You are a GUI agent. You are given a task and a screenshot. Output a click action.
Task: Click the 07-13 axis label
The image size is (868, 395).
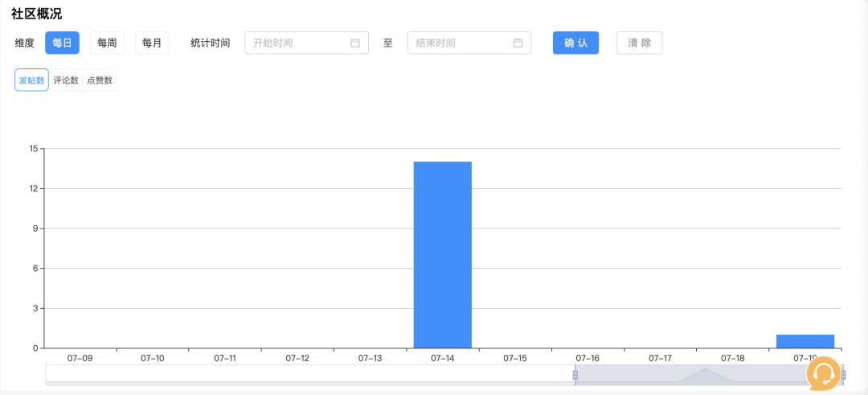[x=371, y=359]
